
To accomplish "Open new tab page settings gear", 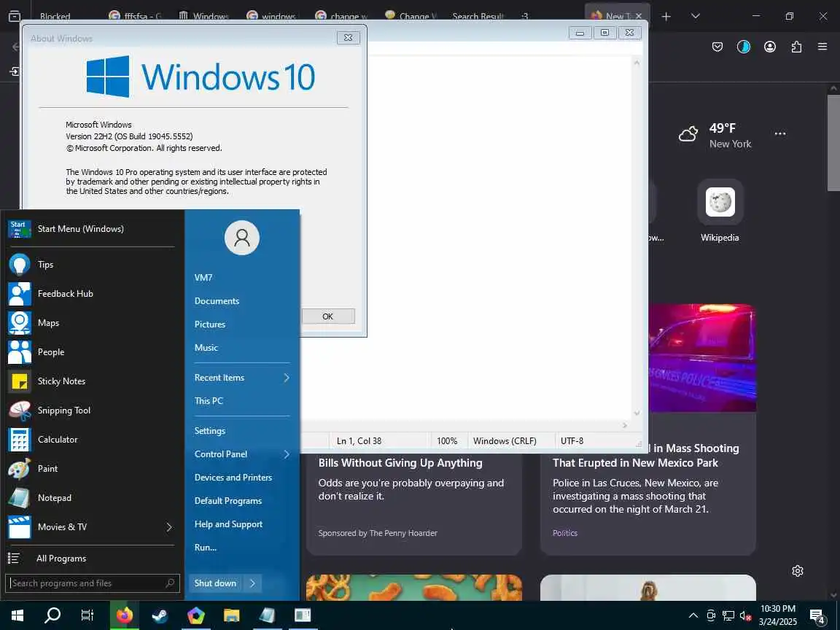I will click(798, 571).
